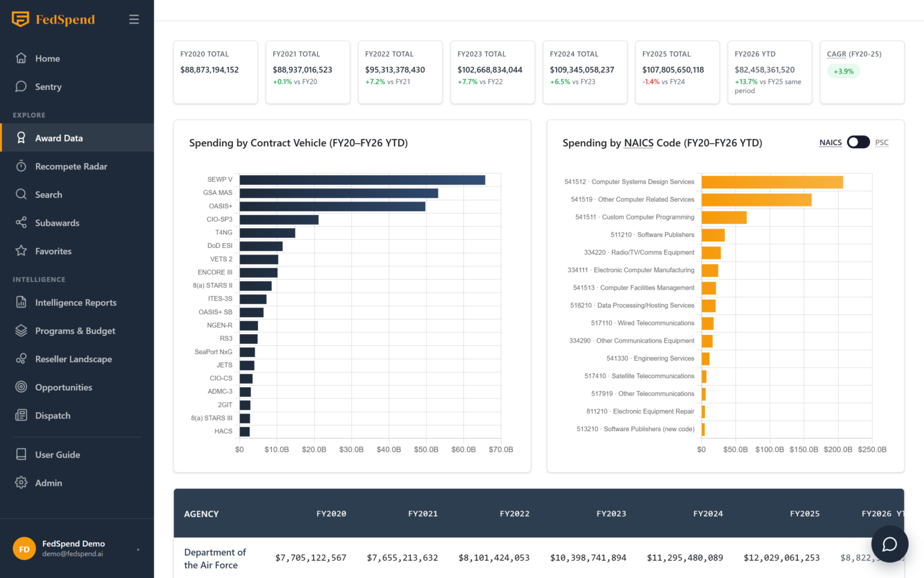The image size is (924, 578).
Task: Click the Award Data ribbon icon
Action: [x=21, y=138]
